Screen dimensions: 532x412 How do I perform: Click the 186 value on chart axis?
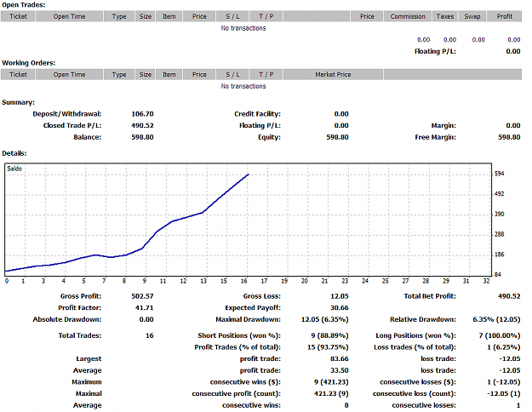pyautogui.click(x=499, y=255)
